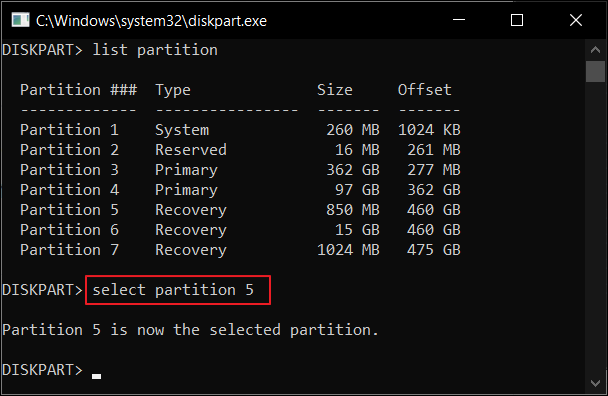Click the diskpart.exe title bar icon

click(20, 20)
